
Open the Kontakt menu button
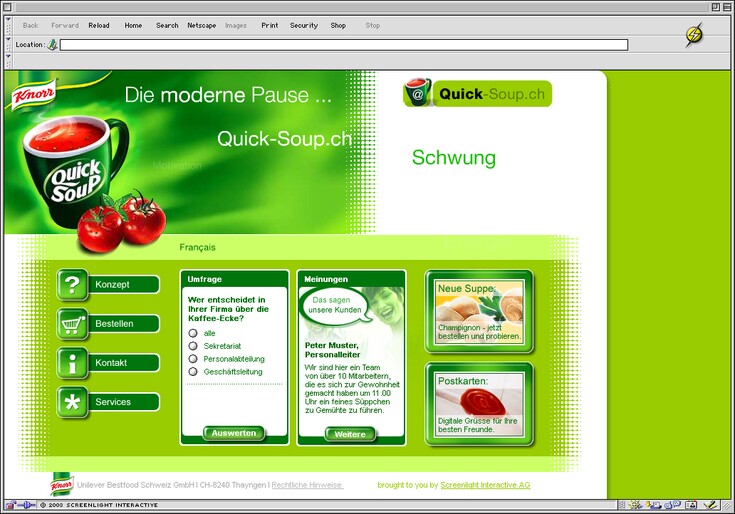point(124,363)
